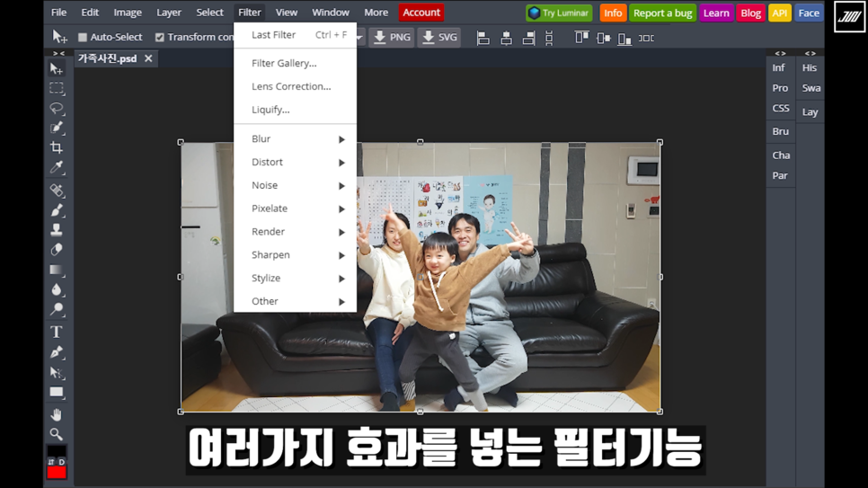Viewport: 868px width, 488px height.
Task: Select the Rectangle Select tool
Action: [x=57, y=89]
